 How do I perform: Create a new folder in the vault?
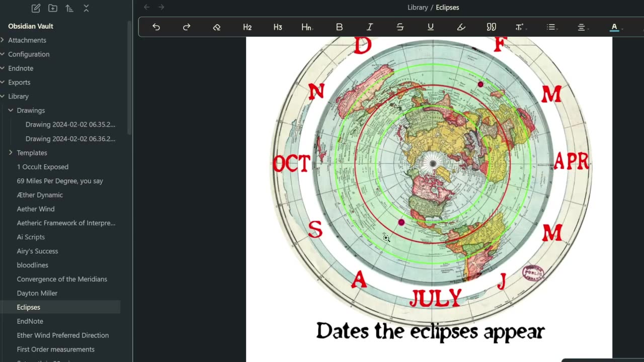pos(52,8)
